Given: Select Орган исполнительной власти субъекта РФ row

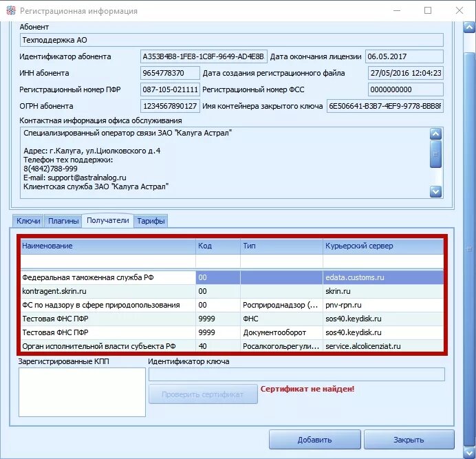Looking at the screenshot, I should click(232, 346).
